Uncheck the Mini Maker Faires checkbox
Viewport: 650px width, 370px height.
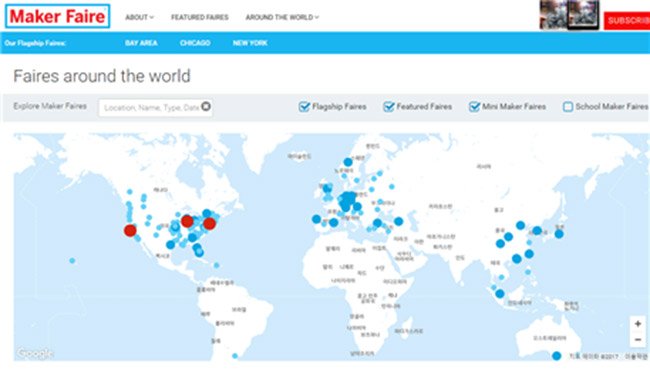(474, 106)
